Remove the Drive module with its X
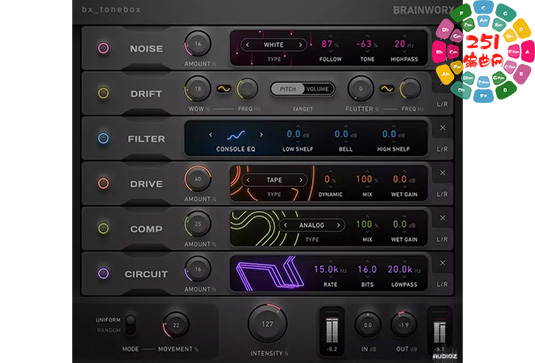 pos(443,173)
